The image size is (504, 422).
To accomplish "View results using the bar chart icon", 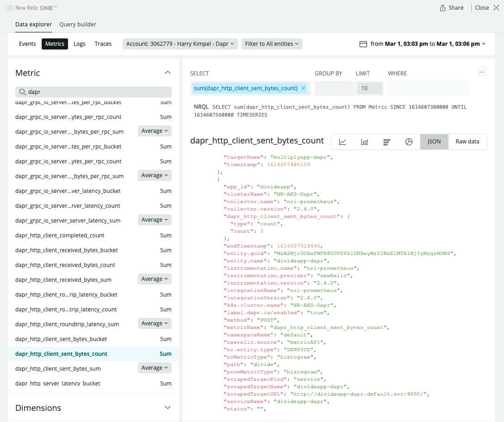I will [387, 142].
